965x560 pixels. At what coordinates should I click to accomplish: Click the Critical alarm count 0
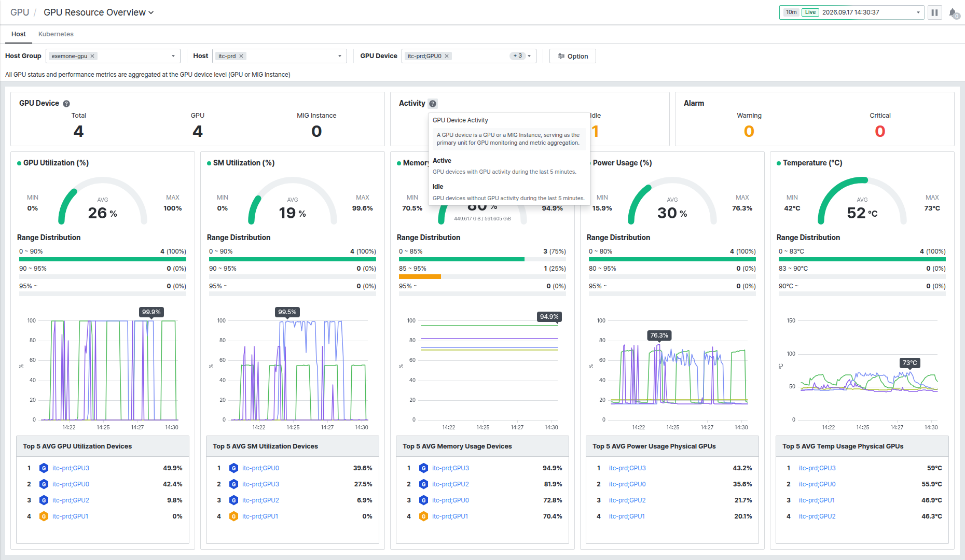[880, 131]
